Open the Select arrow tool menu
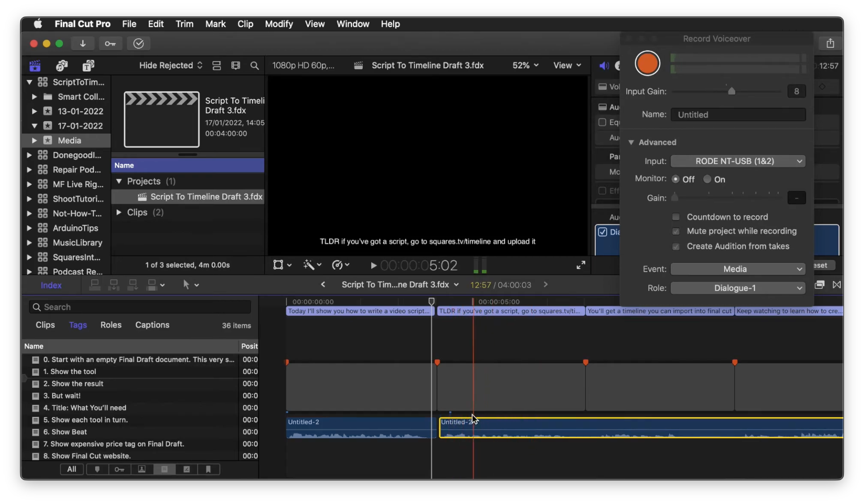This screenshot has width=864, height=504. click(x=191, y=285)
